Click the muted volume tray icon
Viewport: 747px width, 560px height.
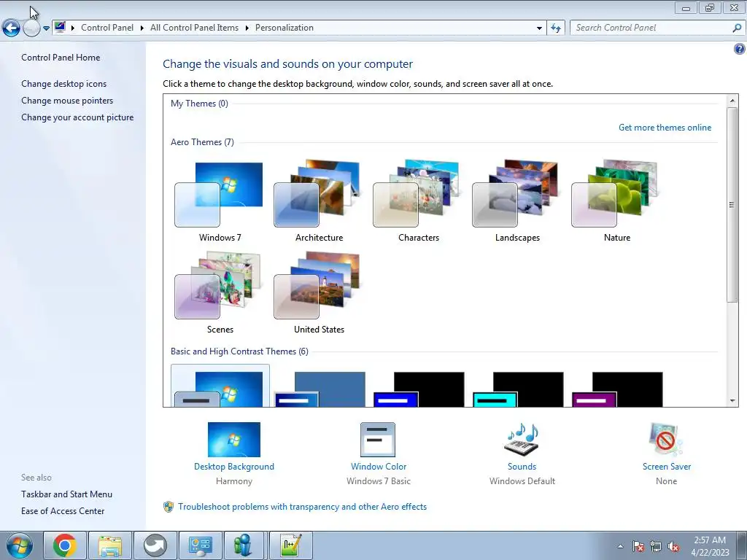673,547
